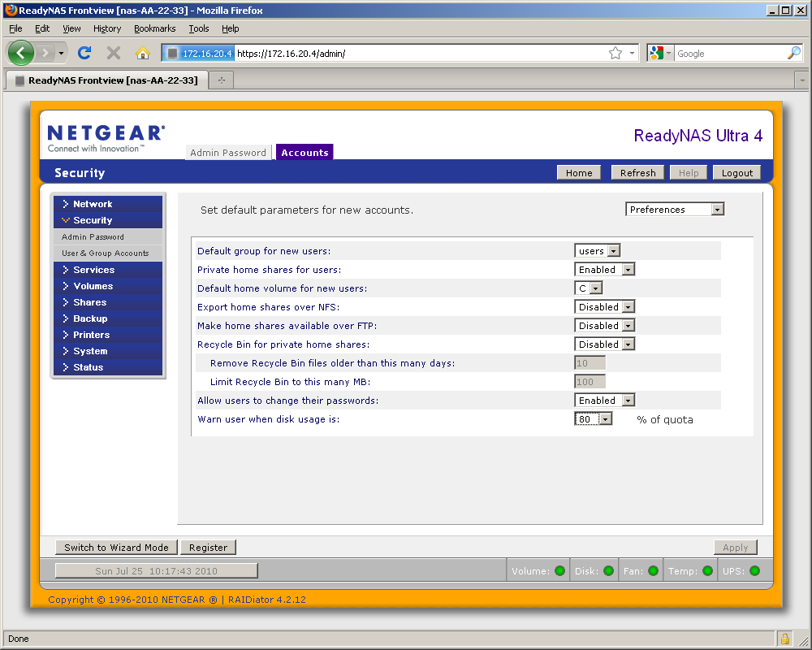
Task: Click the Firefox icon in the title bar
Action: (11, 10)
